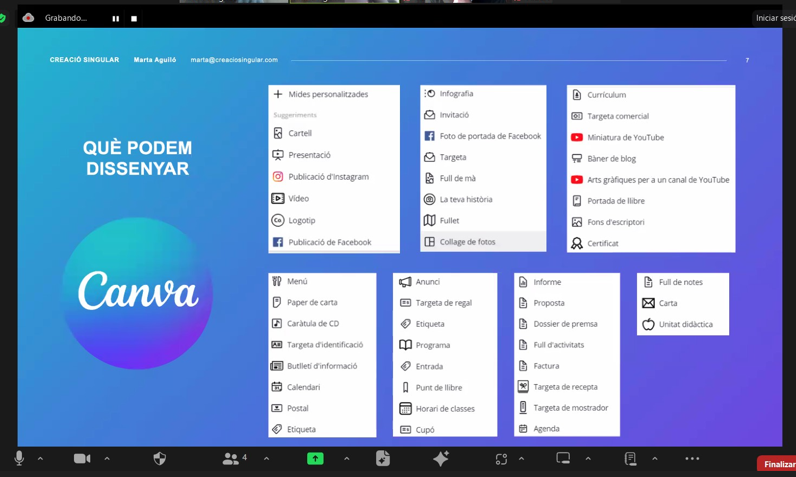Click the Unitat didàctica apple icon
The image size is (796, 477).
click(x=648, y=324)
